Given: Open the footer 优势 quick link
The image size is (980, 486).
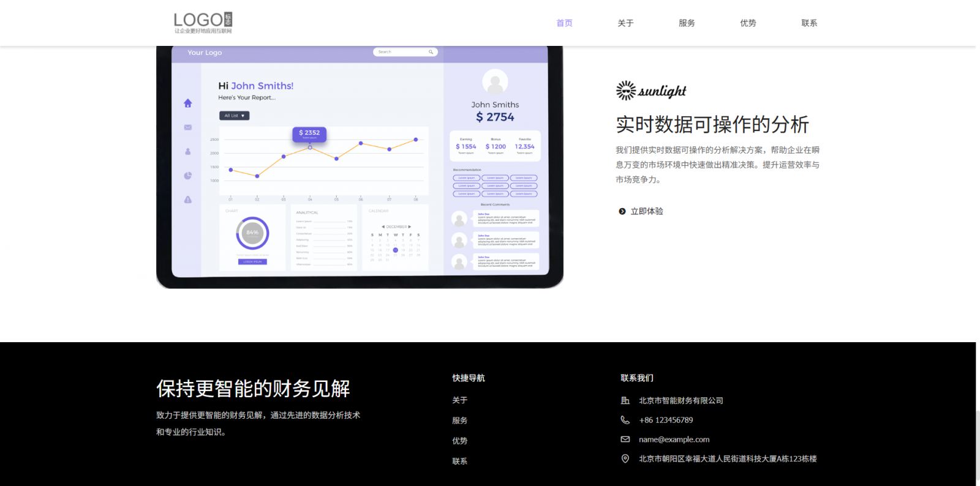Looking at the screenshot, I should 460,441.
